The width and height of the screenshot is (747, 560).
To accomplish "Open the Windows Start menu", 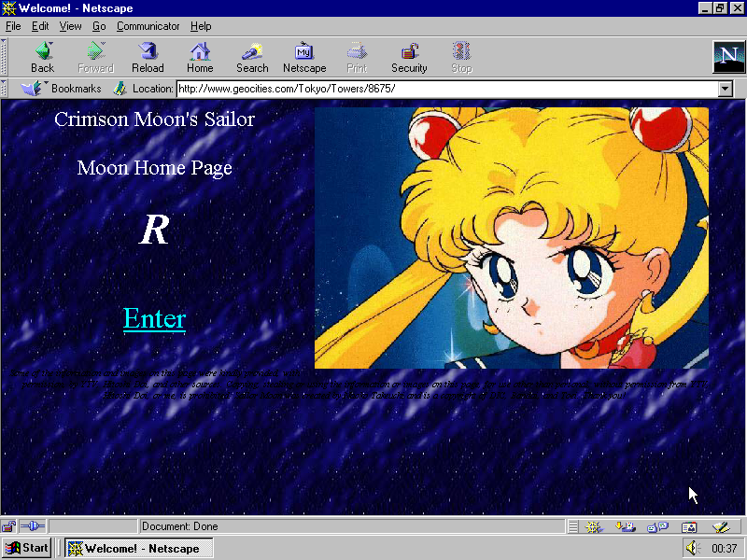I will (x=27, y=548).
